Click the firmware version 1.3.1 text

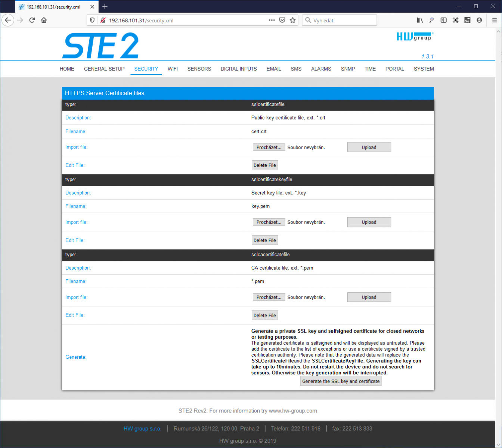click(428, 56)
